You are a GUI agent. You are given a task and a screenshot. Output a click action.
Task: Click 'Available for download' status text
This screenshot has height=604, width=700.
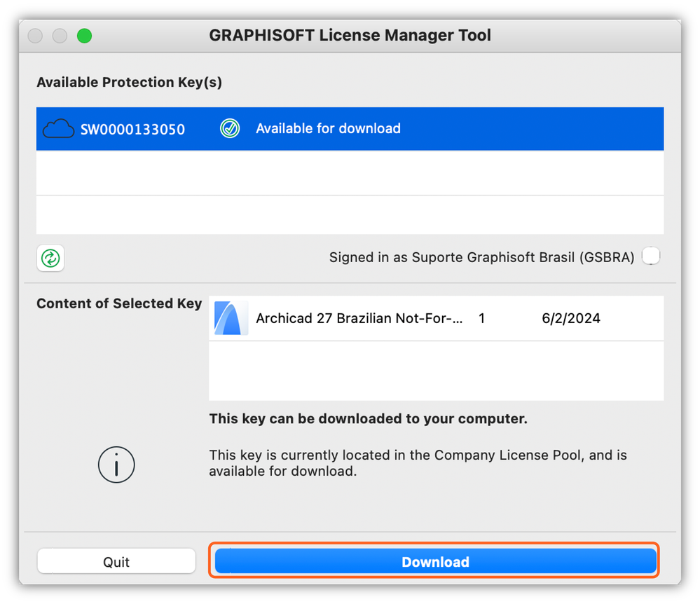(328, 128)
